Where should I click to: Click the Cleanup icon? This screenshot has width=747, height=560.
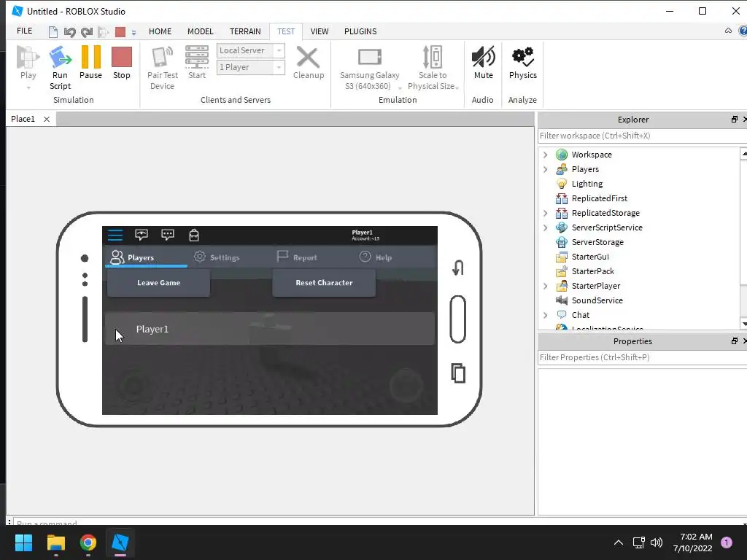[x=309, y=58]
